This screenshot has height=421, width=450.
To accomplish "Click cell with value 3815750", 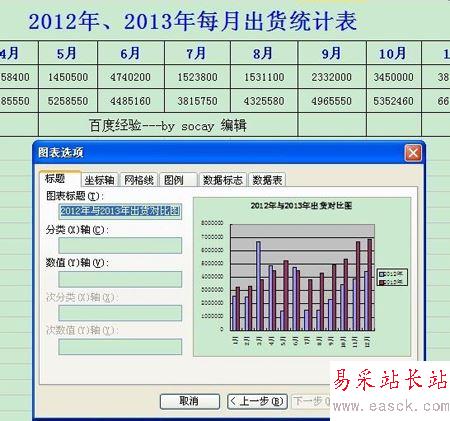I will tap(197, 101).
